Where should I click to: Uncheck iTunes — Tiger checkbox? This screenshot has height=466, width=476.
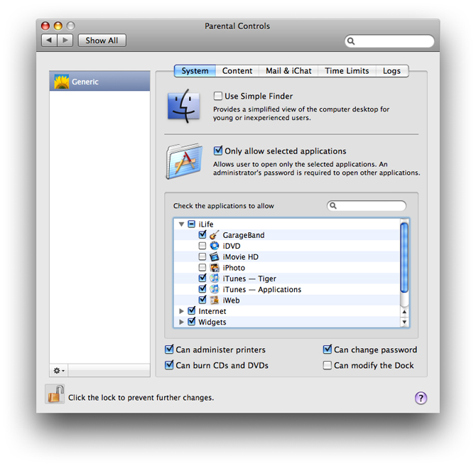[x=202, y=278]
